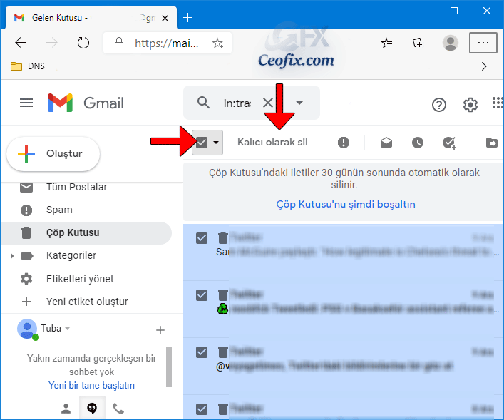This screenshot has height=420, width=504.
Task: Open the Gmail main menu hamburger icon
Action: coord(26,103)
